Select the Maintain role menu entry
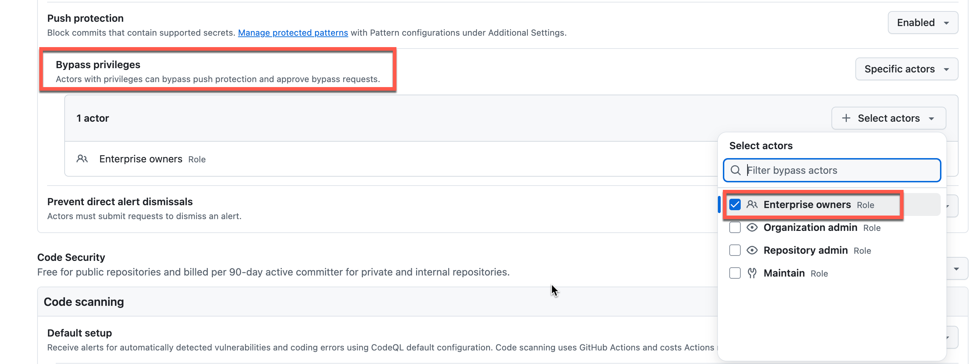 pos(784,273)
